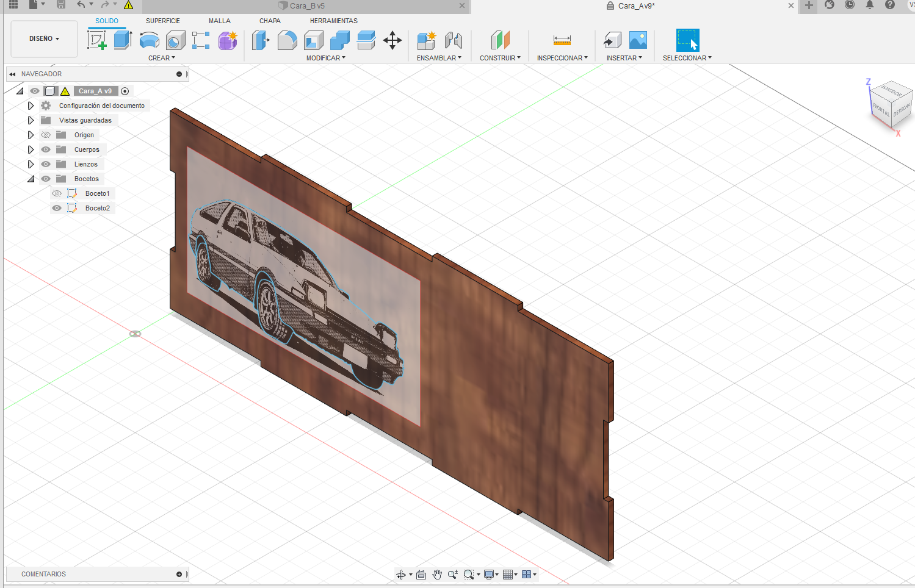Open the job status clock icon
The width and height of the screenshot is (915, 588).
tap(850, 5)
